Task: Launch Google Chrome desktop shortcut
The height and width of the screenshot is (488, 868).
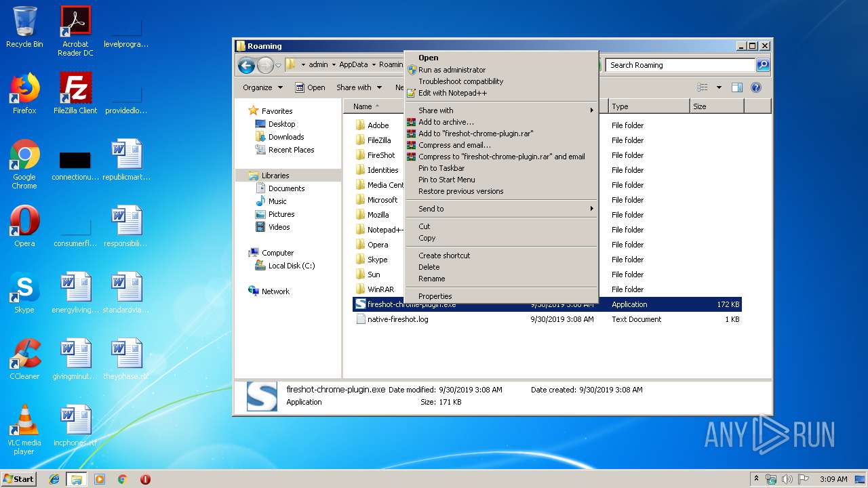Action: 24,165
